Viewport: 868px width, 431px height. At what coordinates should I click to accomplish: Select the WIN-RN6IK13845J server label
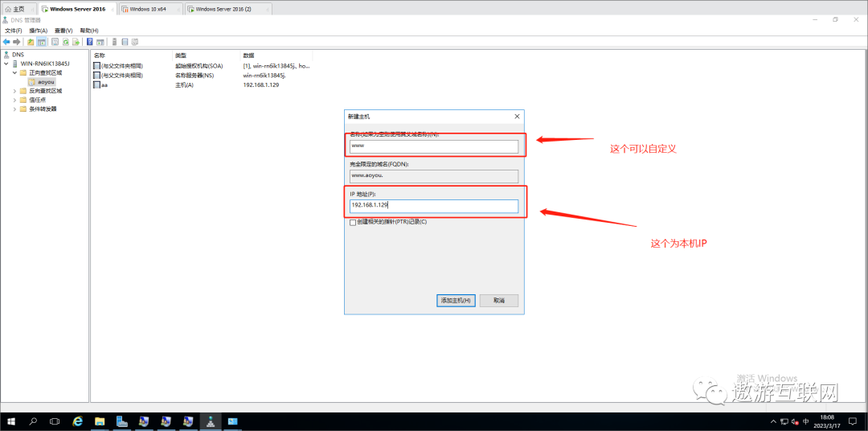[45, 64]
